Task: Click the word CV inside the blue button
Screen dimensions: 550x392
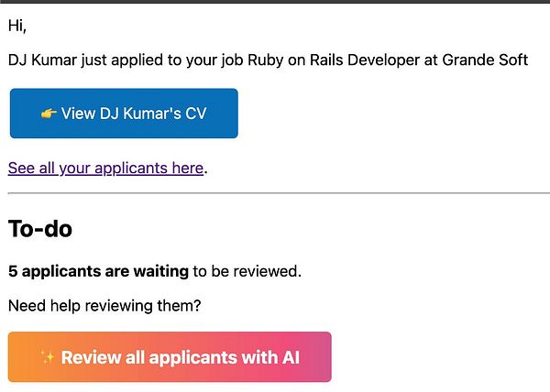Action: coord(195,114)
